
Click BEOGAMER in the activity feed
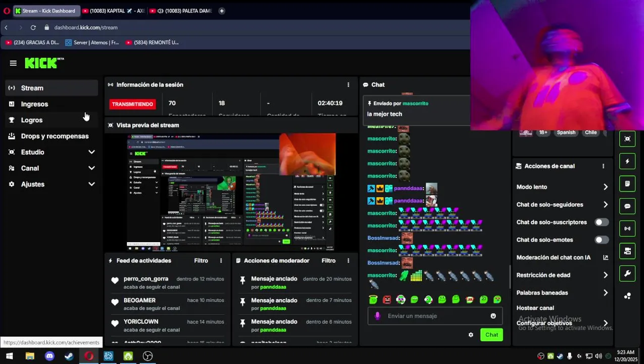tap(139, 300)
